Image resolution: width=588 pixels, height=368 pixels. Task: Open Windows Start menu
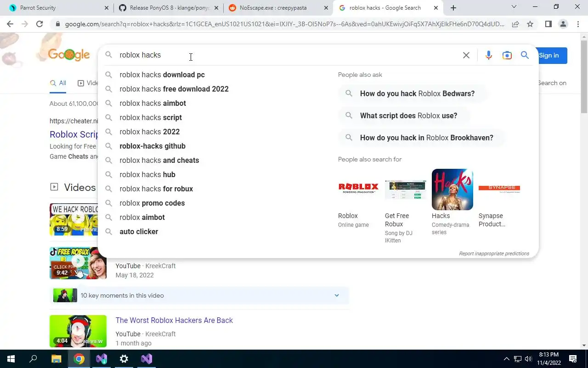coord(11,359)
